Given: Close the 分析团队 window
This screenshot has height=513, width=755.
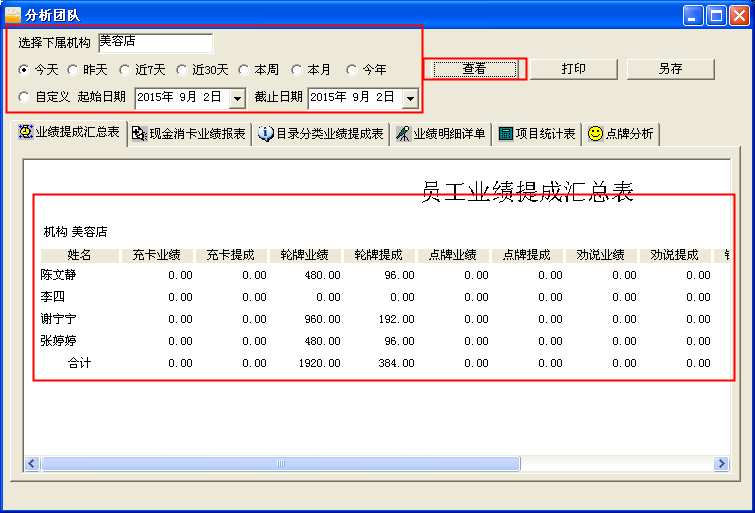Looking at the screenshot, I should [739, 15].
